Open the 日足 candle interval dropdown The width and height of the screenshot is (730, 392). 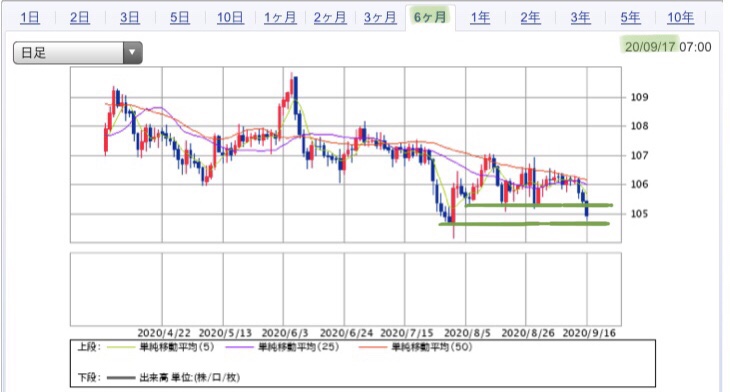pos(78,53)
